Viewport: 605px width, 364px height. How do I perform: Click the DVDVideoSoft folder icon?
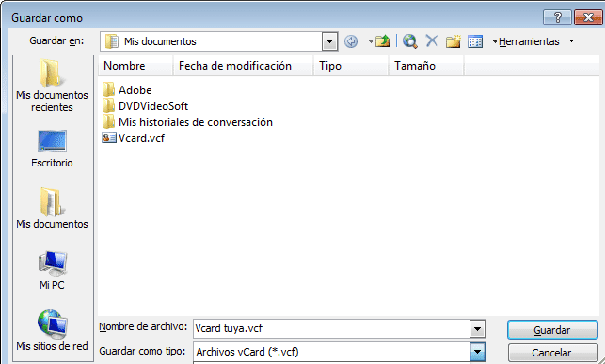tap(108, 105)
